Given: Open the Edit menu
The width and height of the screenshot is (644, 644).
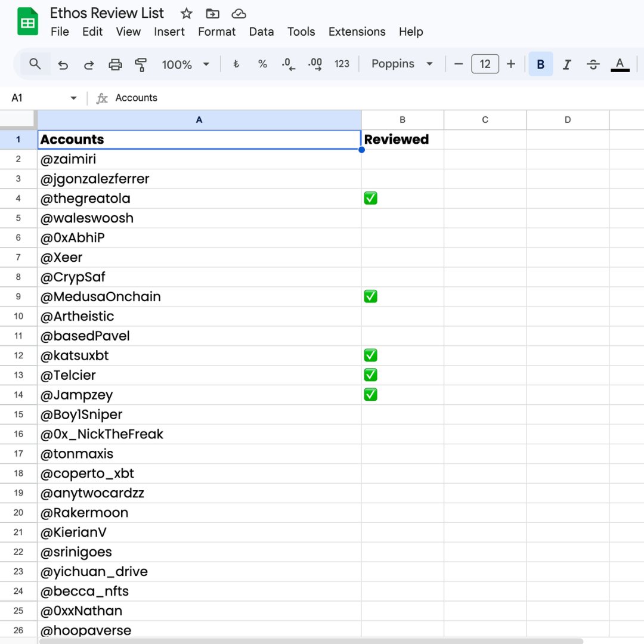Looking at the screenshot, I should click(x=92, y=32).
